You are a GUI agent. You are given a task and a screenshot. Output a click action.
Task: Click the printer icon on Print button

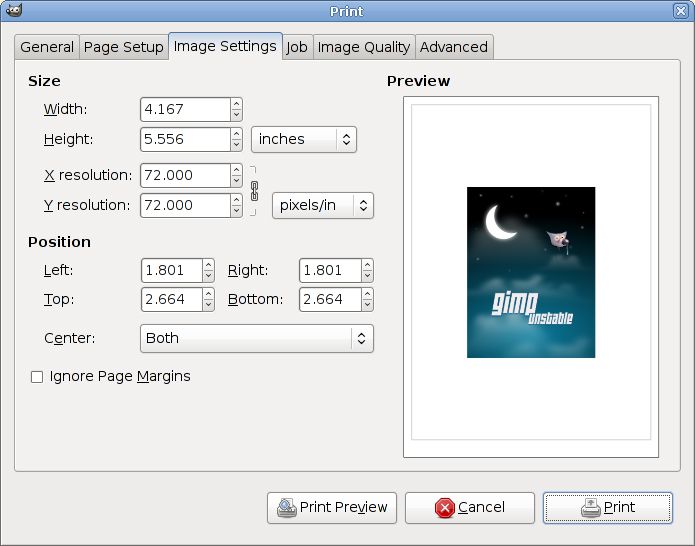(590, 508)
